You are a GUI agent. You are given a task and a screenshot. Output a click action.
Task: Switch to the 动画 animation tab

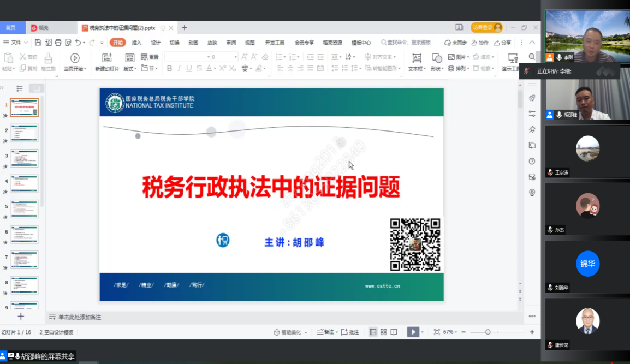point(193,43)
